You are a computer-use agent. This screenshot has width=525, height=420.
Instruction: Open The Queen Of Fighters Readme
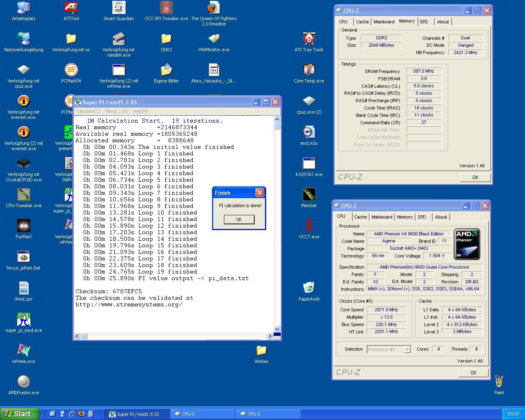(x=214, y=14)
